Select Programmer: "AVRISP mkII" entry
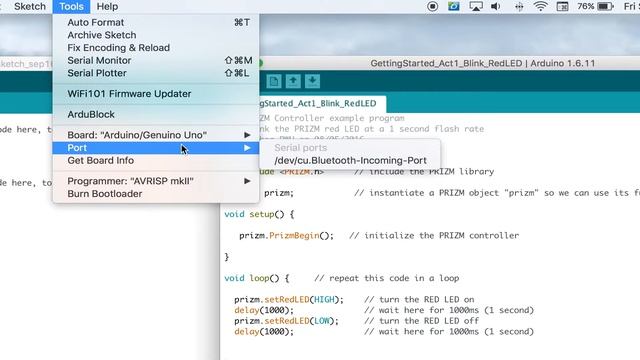This screenshot has height=360, width=640. pos(156,181)
